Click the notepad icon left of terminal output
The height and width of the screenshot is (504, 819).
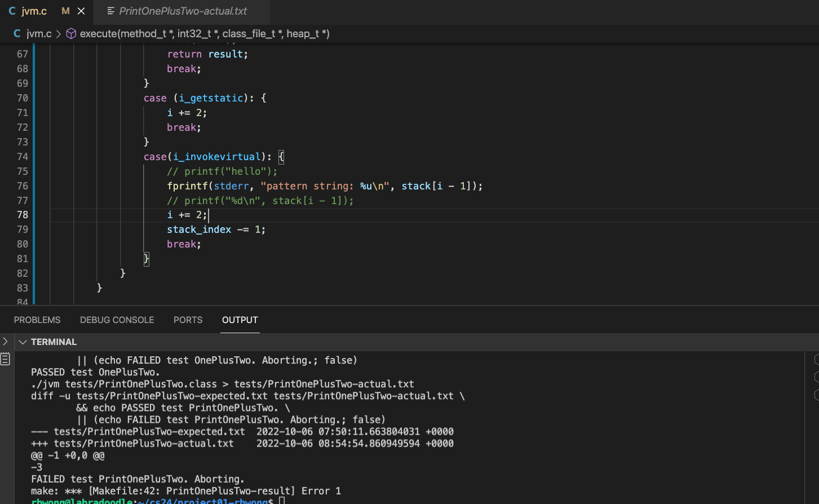(5, 359)
